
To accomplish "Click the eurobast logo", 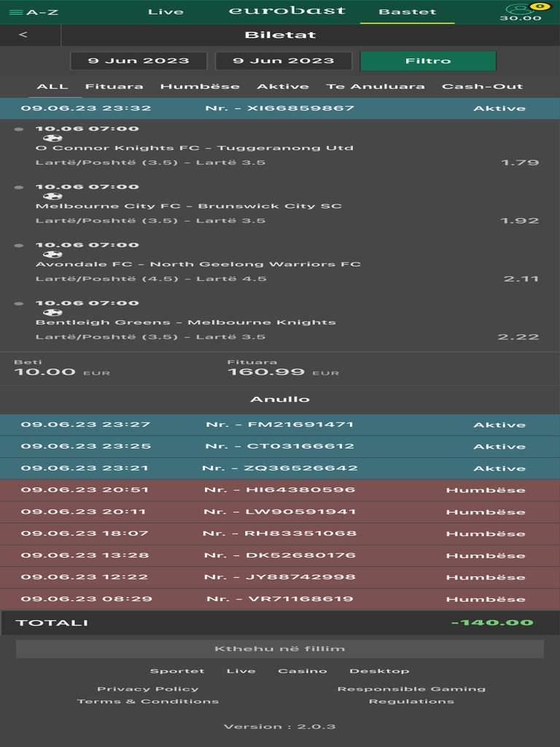I will point(287,11).
